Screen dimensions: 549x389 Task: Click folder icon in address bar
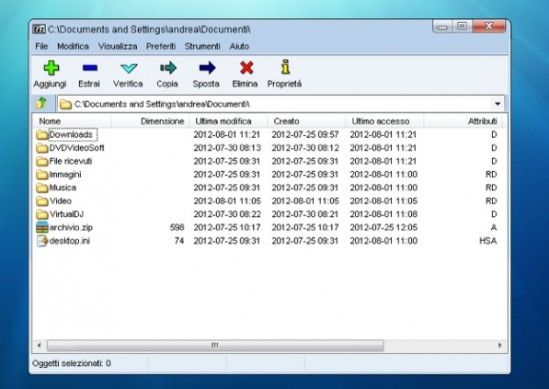65,104
